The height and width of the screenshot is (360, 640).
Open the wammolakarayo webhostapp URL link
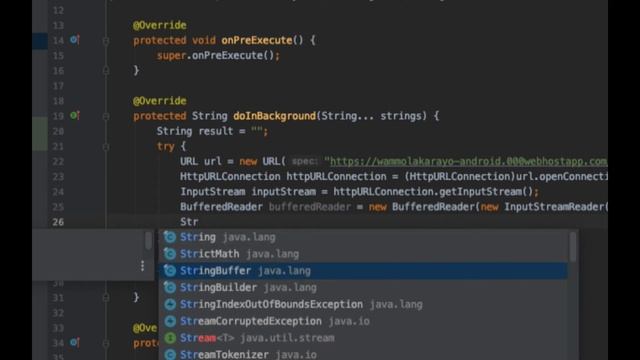coord(468,161)
